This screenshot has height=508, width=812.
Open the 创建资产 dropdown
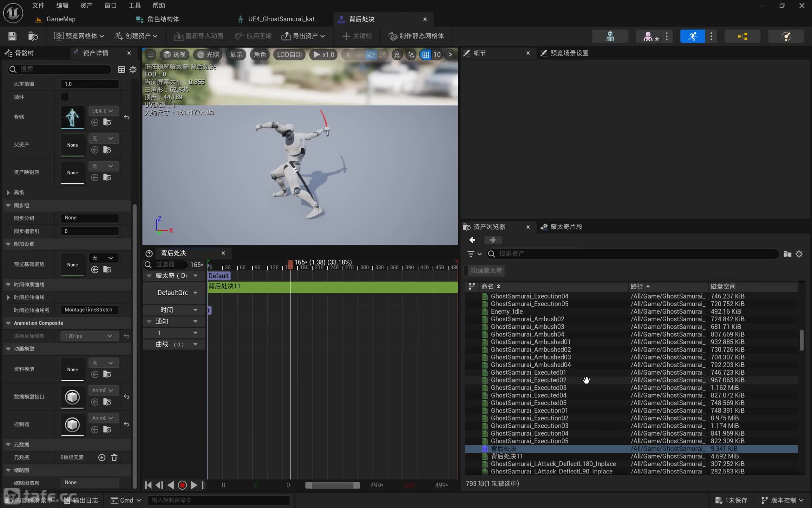135,36
